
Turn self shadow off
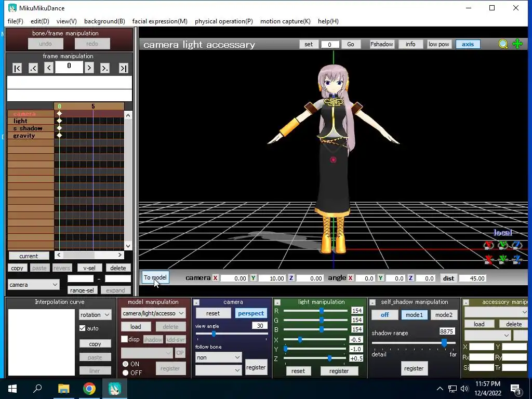click(385, 315)
